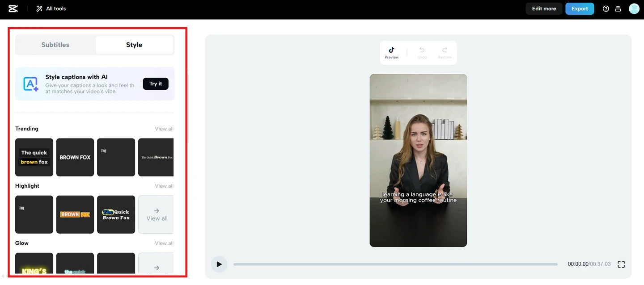Click the video preview frame

pyautogui.click(x=418, y=160)
